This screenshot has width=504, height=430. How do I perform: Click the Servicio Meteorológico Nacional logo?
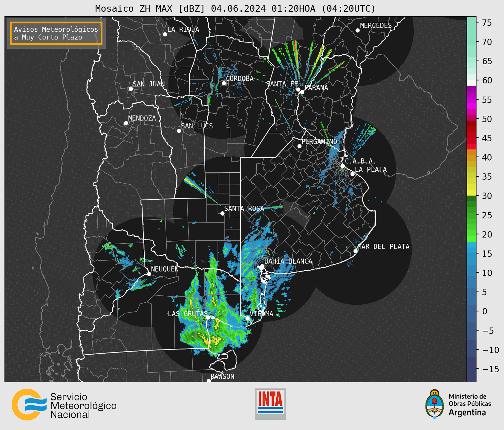click(64, 405)
